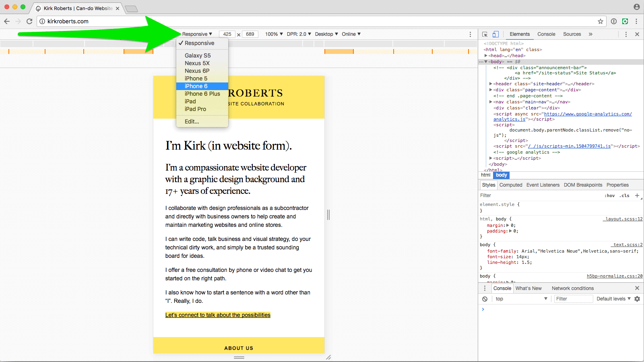Screen dimensions: 644x362
Task: Open the DPR: 2.0 dropdown
Action: click(x=299, y=34)
